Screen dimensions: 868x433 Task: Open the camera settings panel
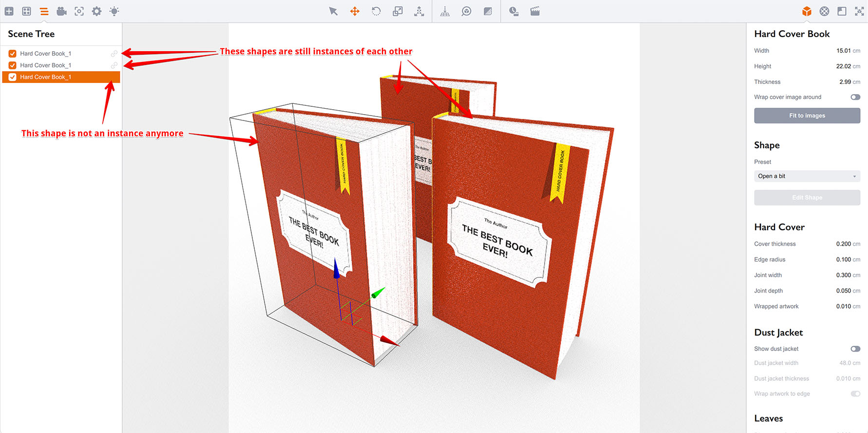pos(61,11)
